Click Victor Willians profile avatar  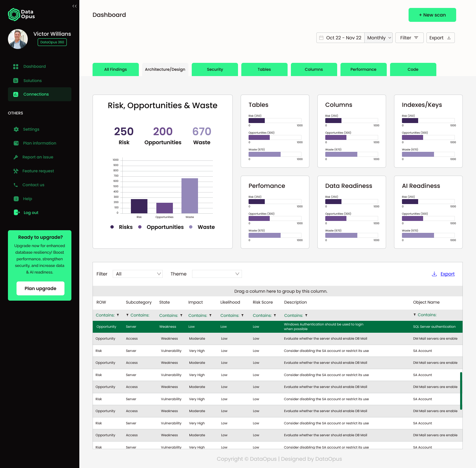click(x=18, y=39)
